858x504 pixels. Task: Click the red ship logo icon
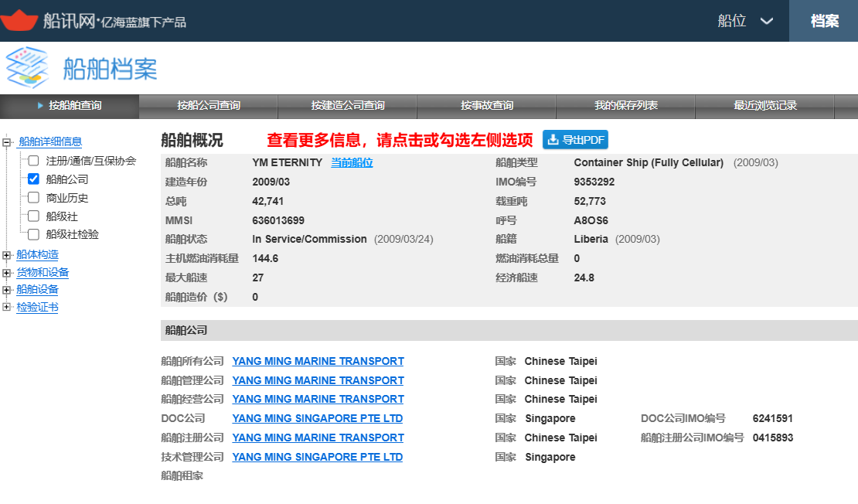point(19,20)
